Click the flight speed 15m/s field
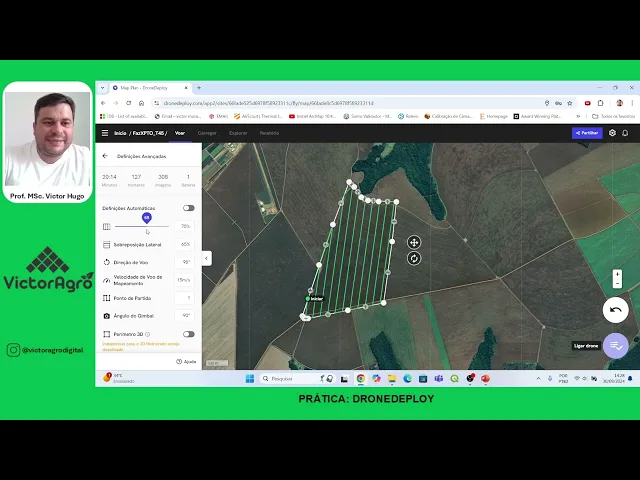 coord(184,280)
